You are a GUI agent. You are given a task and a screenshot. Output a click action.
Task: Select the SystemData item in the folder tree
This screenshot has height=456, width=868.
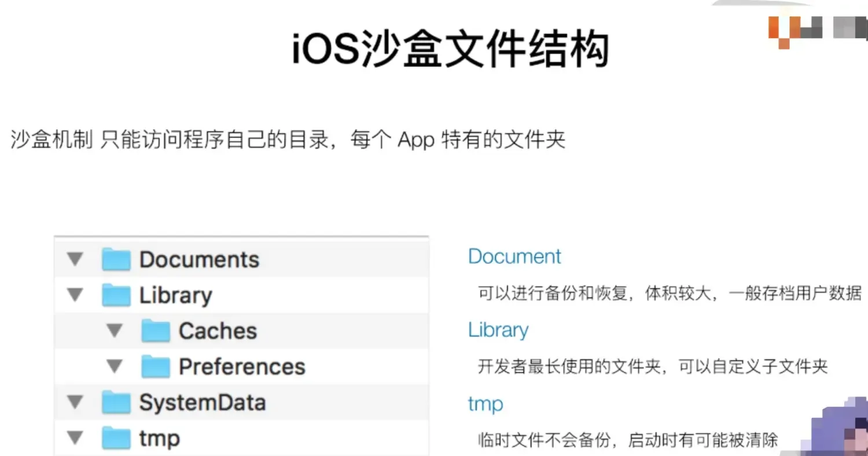pyautogui.click(x=203, y=402)
